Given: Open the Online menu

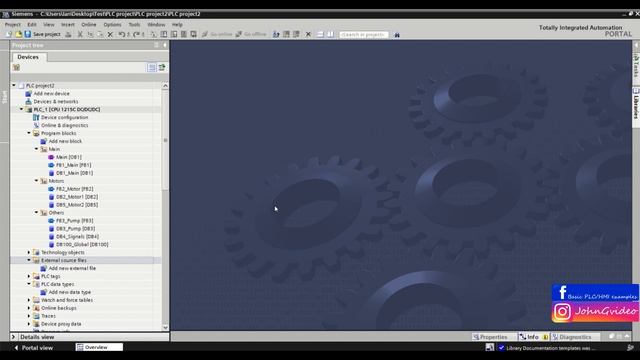Looking at the screenshot, I should [89, 24].
